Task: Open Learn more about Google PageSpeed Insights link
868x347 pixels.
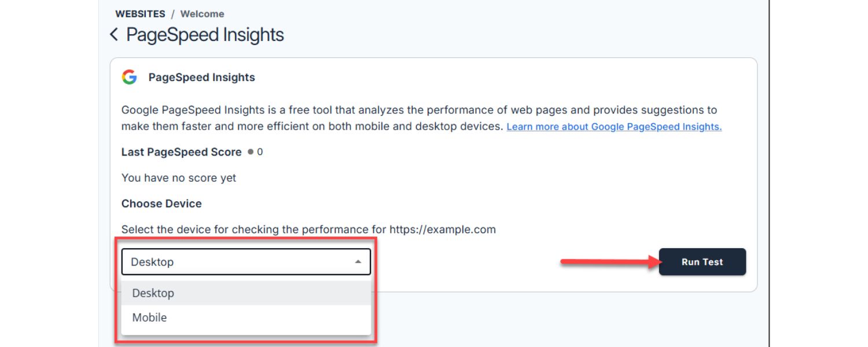Action: (614, 127)
